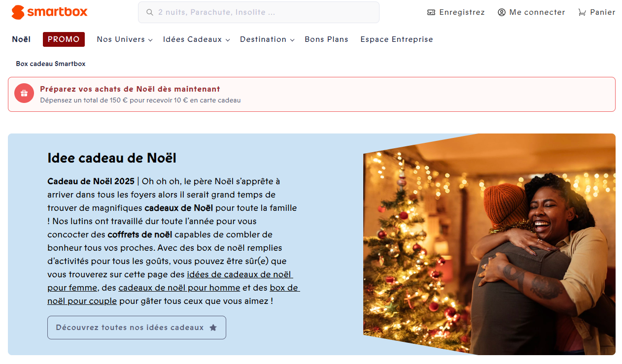Select the Bons Plans menu item
This screenshot has height=364, width=622.
pos(326,39)
